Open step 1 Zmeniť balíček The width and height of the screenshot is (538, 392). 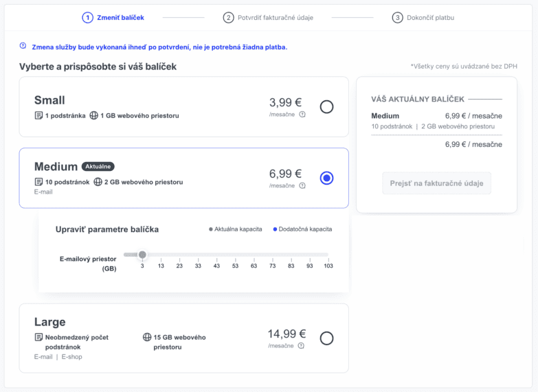(x=113, y=18)
